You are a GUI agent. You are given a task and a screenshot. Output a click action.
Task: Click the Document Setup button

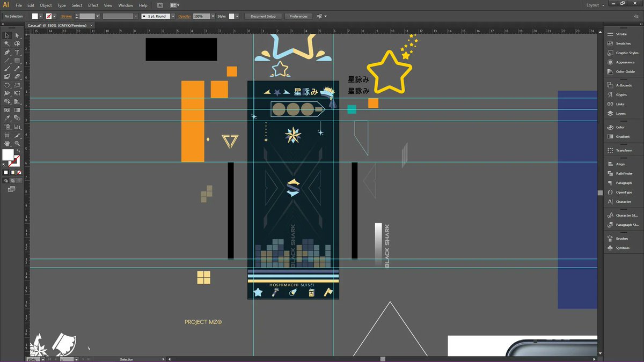[x=263, y=17]
